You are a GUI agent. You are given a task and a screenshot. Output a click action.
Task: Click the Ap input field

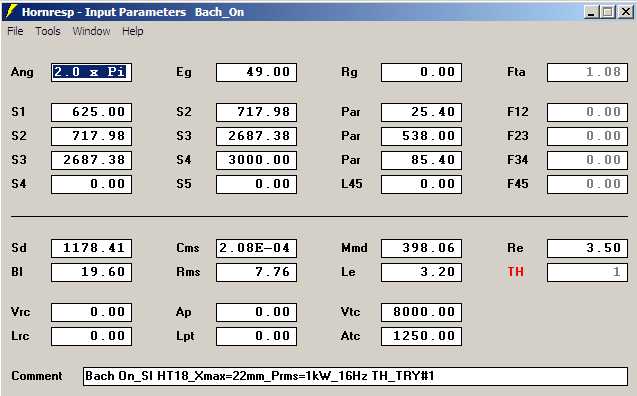coord(256,312)
